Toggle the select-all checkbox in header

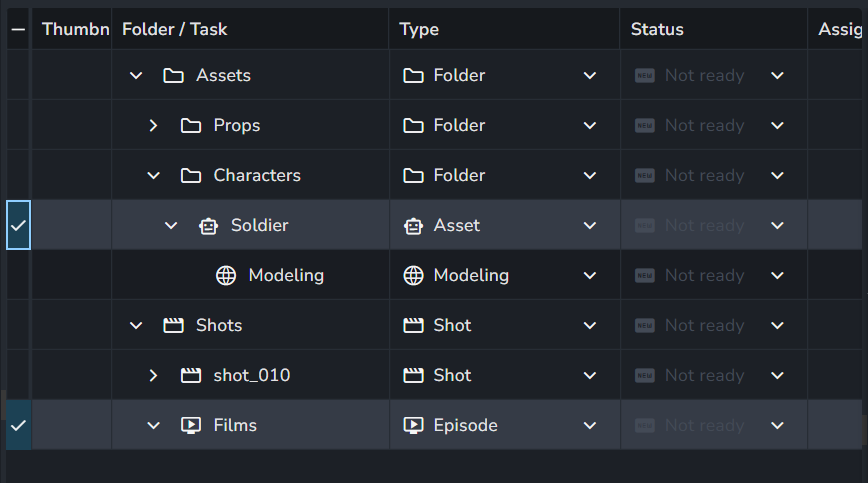point(18,29)
